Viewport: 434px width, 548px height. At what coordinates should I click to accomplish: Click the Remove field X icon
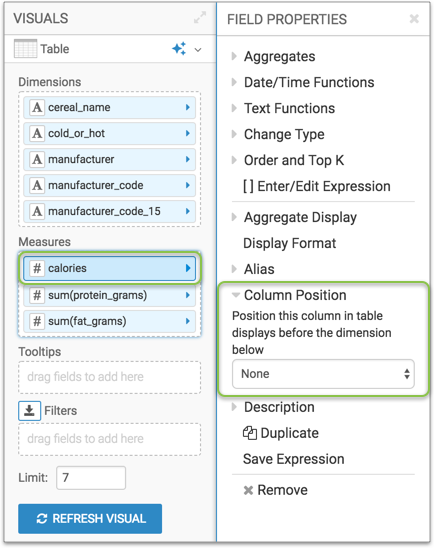[x=248, y=490]
